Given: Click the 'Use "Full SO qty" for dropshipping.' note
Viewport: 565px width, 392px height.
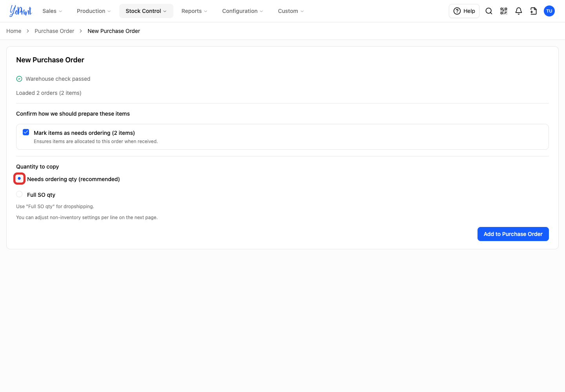Looking at the screenshot, I should pyautogui.click(x=55, y=207).
